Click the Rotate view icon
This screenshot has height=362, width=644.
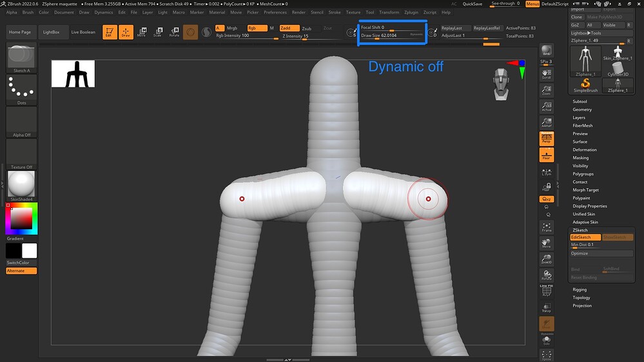click(546, 275)
